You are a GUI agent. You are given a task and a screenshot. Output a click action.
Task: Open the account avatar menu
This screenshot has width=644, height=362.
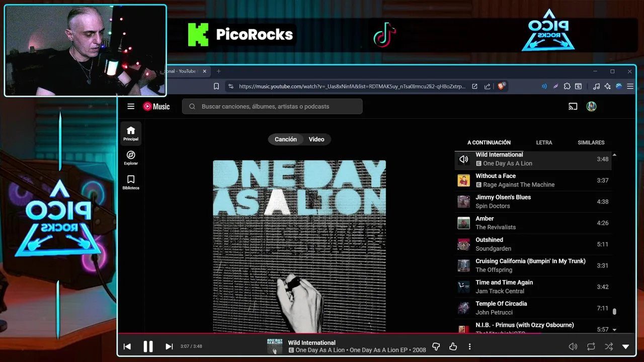point(592,106)
